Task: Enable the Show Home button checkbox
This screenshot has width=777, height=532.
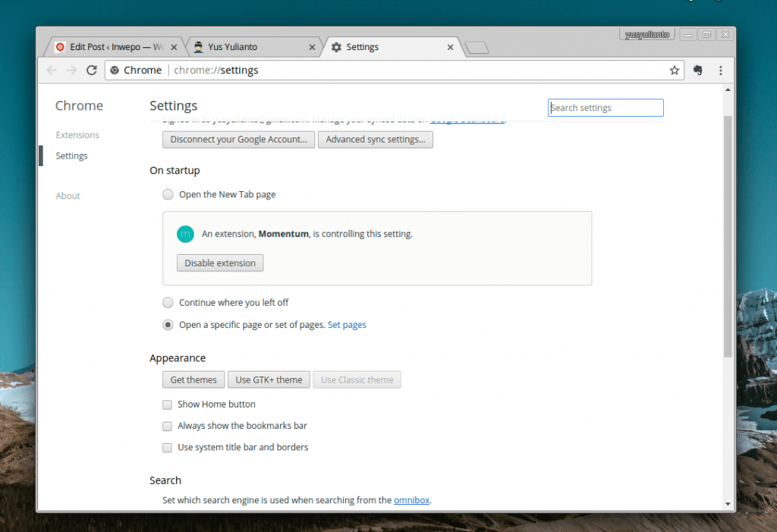Action: pyautogui.click(x=167, y=405)
